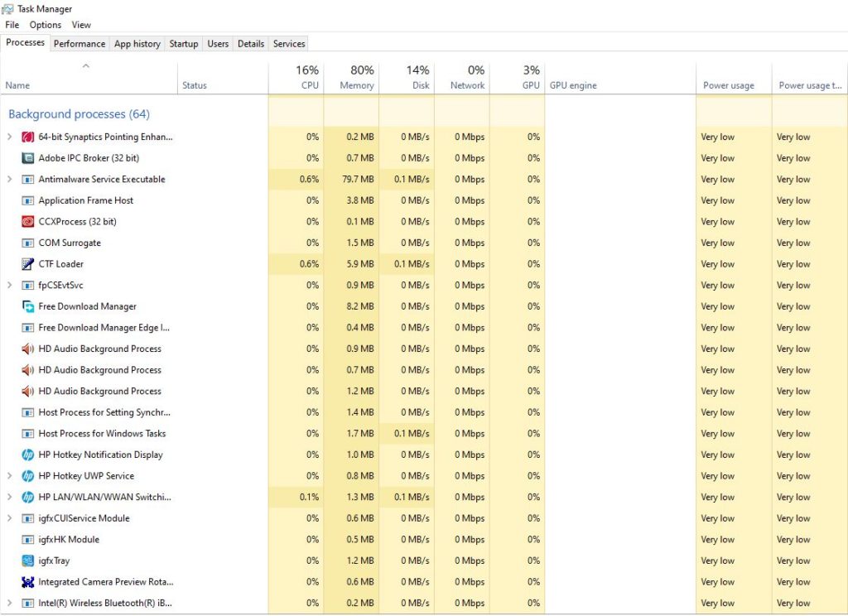This screenshot has height=616, width=848.
Task: Click the Antimalware Service Executable icon
Action: click(x=27, y=179)
